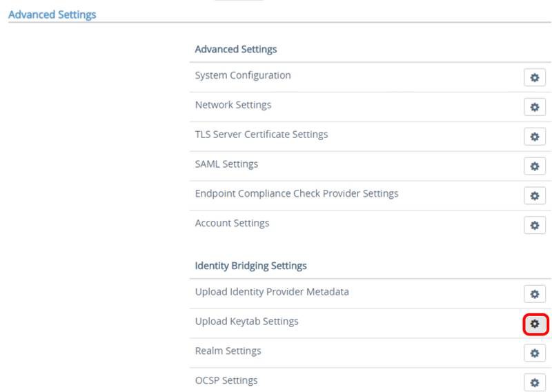552x392 pixels.
Task: Select the 'Upload Identity Provider Metadata' label
Action: point(272,292)
